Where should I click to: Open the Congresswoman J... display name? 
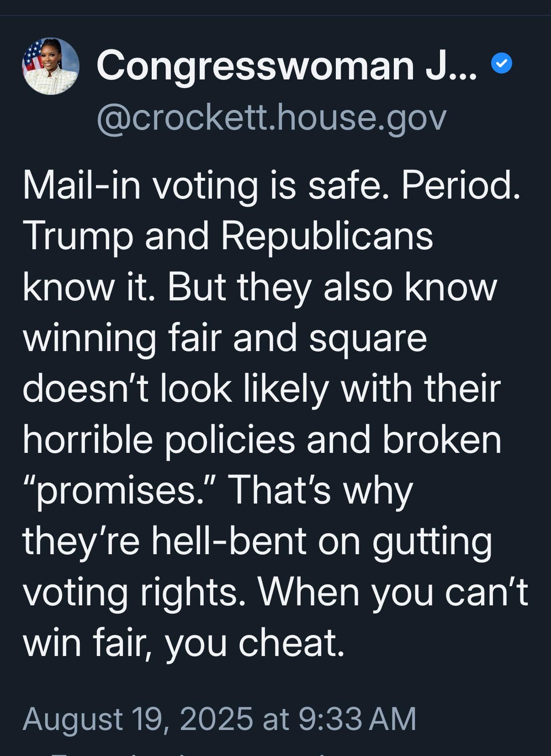(286, 65)
